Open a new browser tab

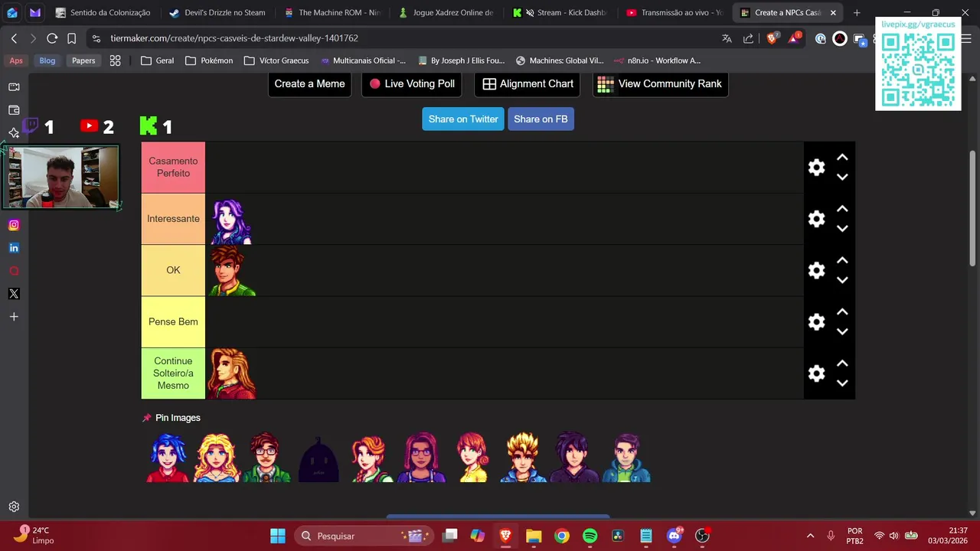pyautogui.click(x=857, y=13)
